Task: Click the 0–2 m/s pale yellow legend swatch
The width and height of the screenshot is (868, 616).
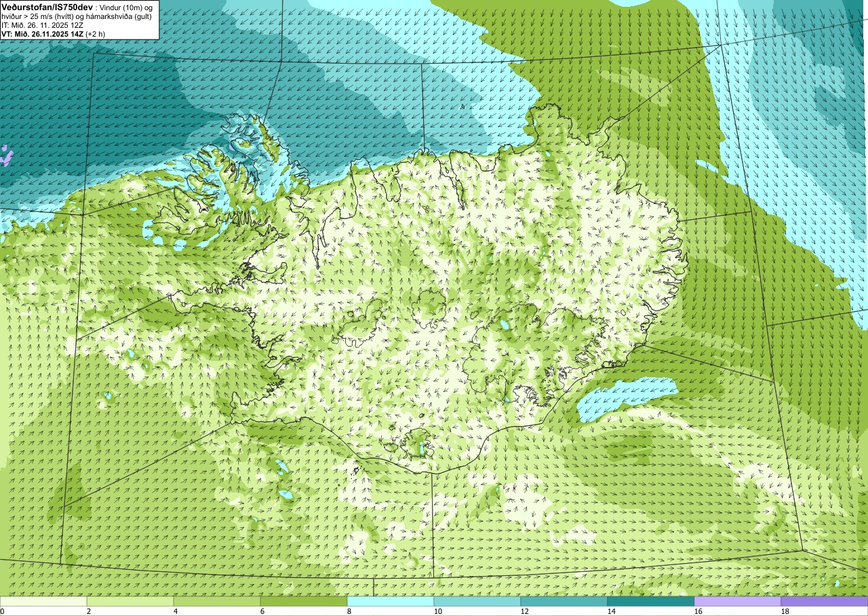Action: tap(43, 601)
